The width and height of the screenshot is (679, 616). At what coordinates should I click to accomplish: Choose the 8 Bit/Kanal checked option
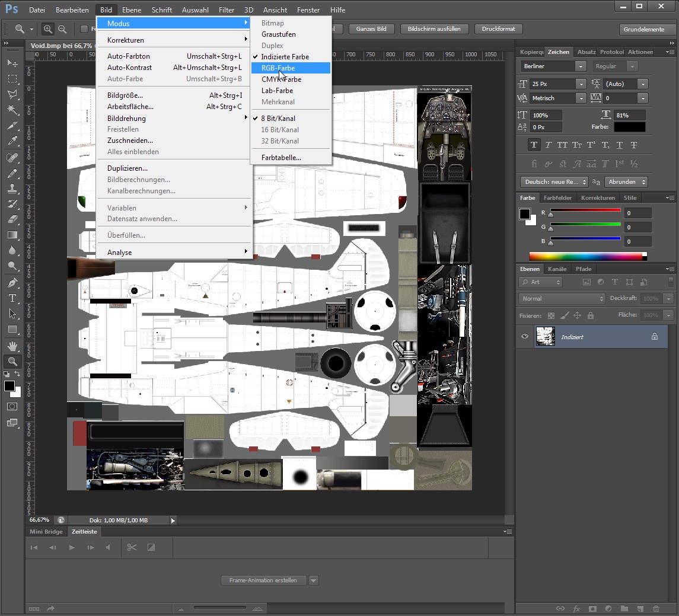click(x=278, y=119)
